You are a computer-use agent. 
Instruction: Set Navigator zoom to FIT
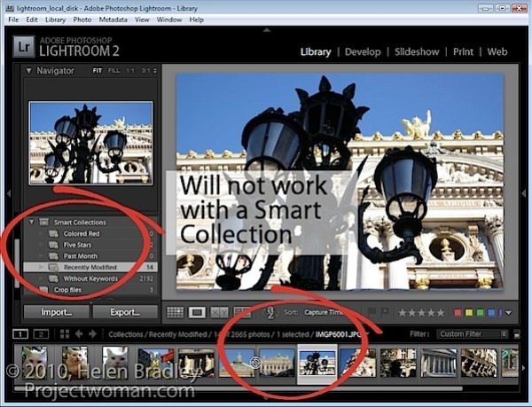(97, 71)
